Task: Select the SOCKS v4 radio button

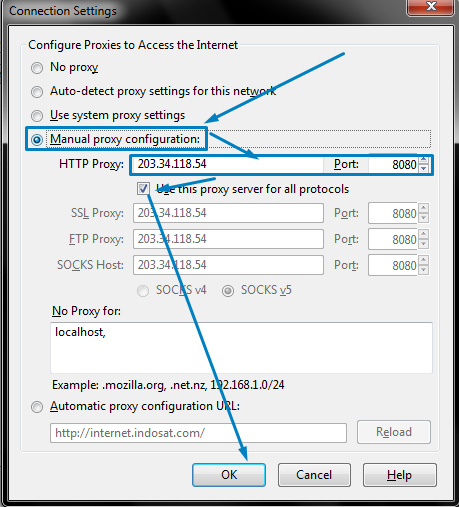Action: (x=143, y=291)
